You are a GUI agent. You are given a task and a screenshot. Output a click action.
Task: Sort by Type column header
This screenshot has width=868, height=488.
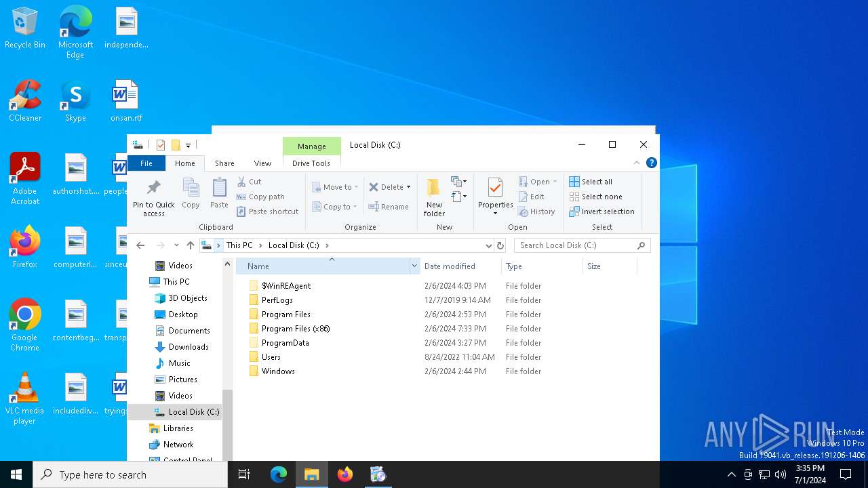click(x=542, y=266)
